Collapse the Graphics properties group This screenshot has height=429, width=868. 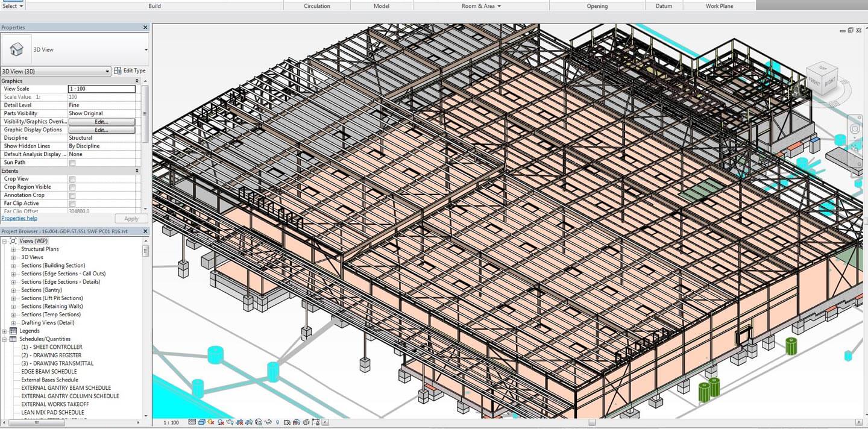(x=137, y=81)
